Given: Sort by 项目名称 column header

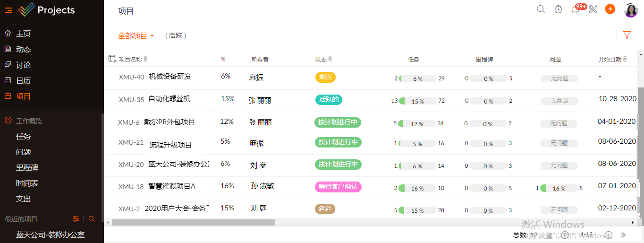Looking at the screenshot, I should click(x=133, y=59).
